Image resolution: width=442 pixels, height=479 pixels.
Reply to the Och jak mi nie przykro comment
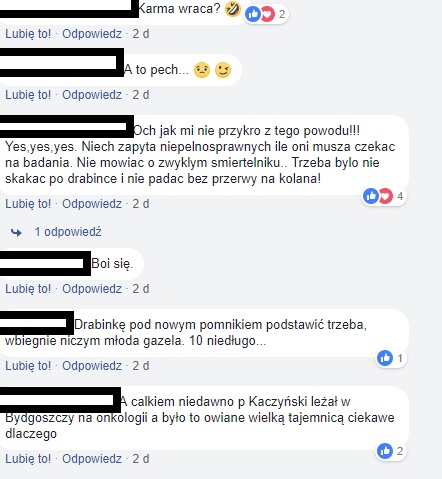pyautogui.click(x=92, y=203)
